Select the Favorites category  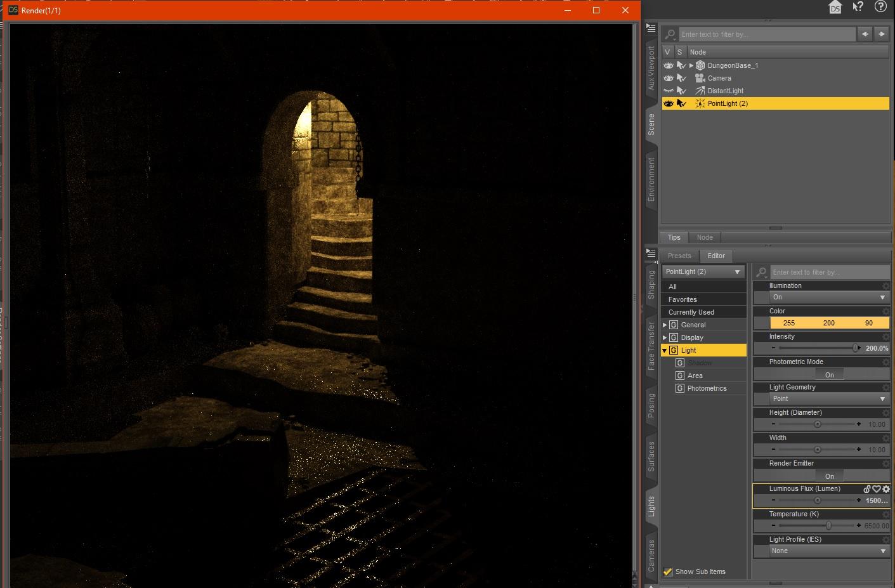703,299
